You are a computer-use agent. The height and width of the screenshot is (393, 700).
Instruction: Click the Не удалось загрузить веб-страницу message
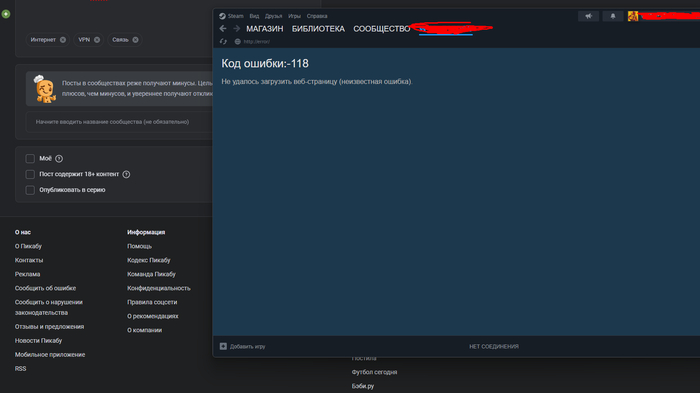click(x=317, y=82)
